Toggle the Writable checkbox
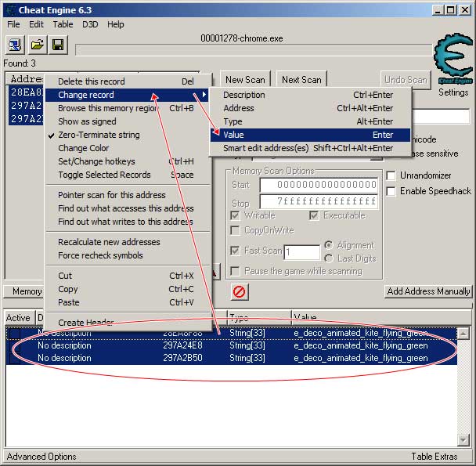This screenshot has width=476, height=466. [235, 215]
